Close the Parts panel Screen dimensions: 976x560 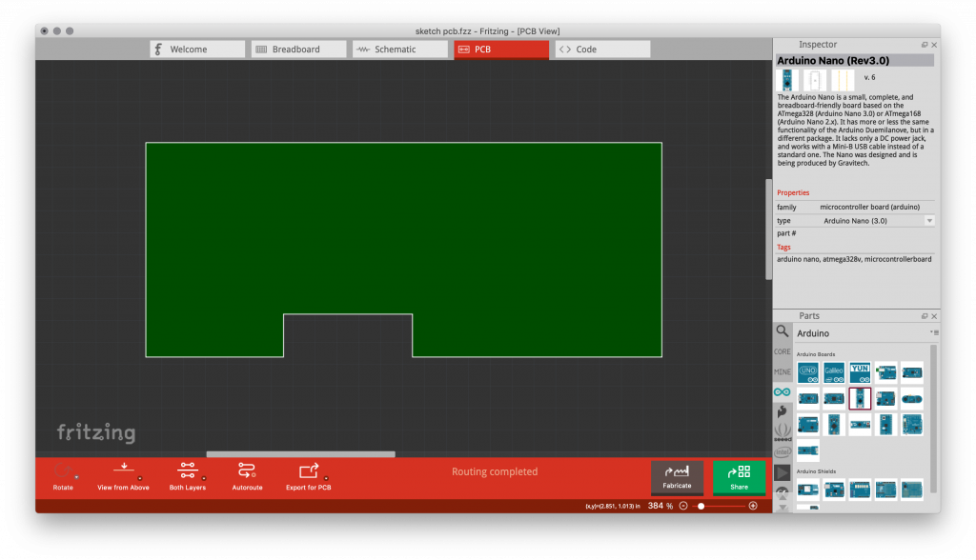coord(934,316)
